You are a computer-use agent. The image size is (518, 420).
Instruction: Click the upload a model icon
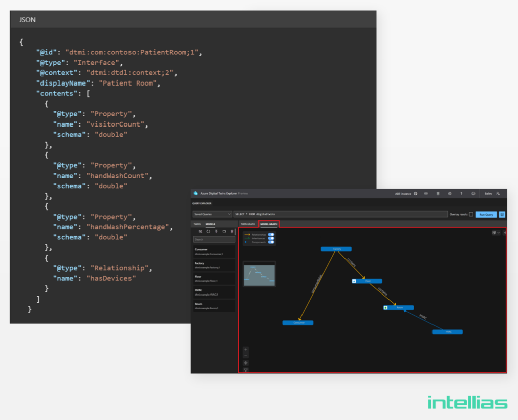[216, 231]
